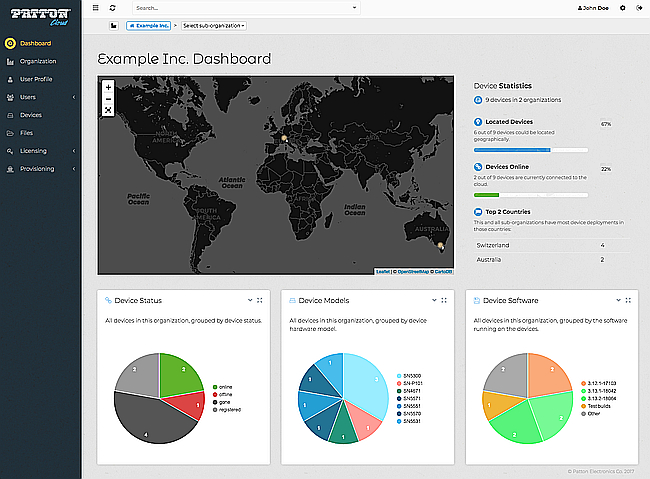This screenshot has width=650, height=479.
Task: Toggle the Test builds legend entry
Action: coord(596,406)
